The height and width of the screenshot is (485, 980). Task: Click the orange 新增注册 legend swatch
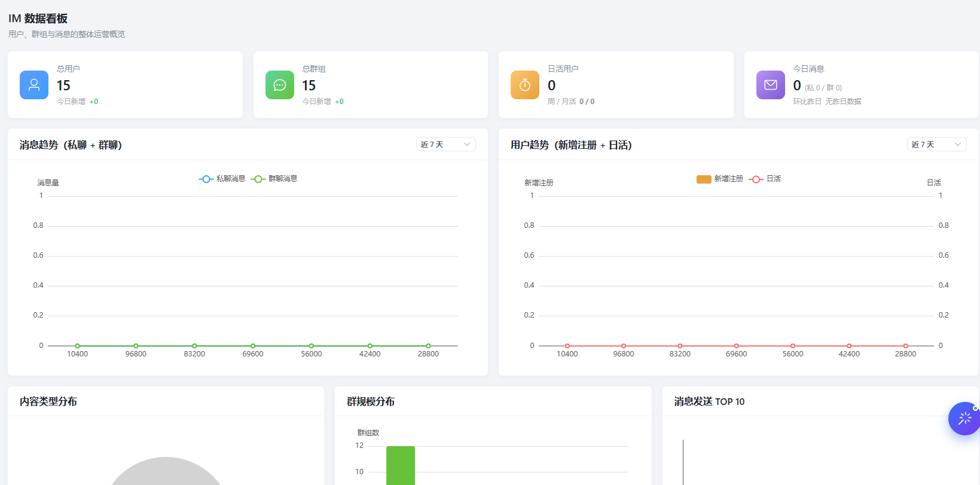pyautogui.click(x=704, y=179)
